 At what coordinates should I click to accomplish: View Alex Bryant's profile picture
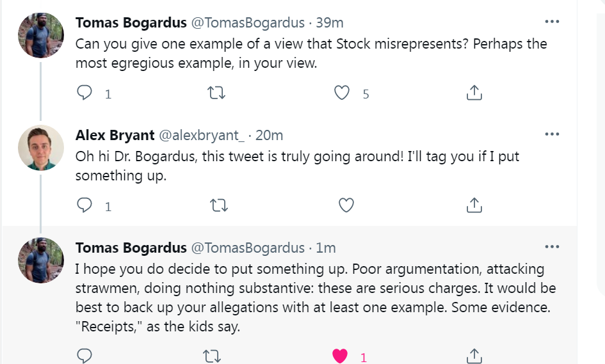(41, 148)
